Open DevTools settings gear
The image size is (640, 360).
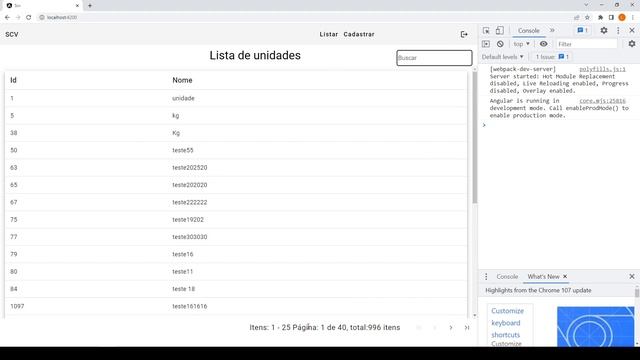pos(604,31)
